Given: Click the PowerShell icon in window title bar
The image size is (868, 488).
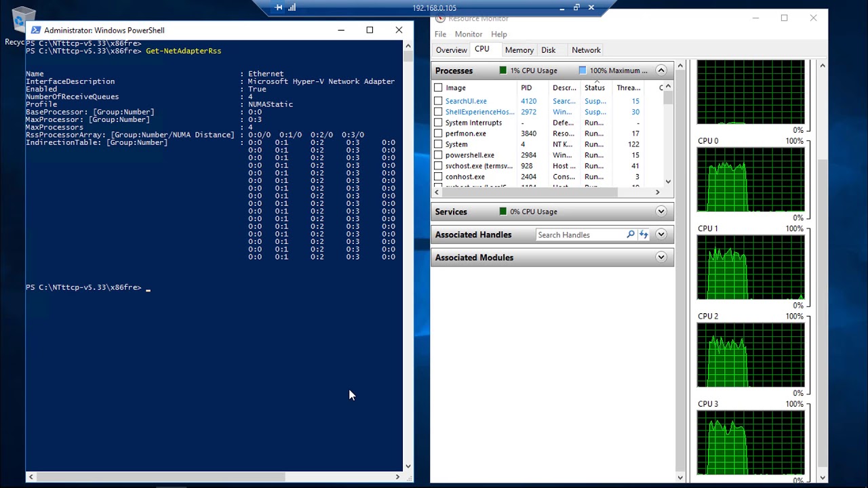Looking at the screenshot, I should (36, 30).
